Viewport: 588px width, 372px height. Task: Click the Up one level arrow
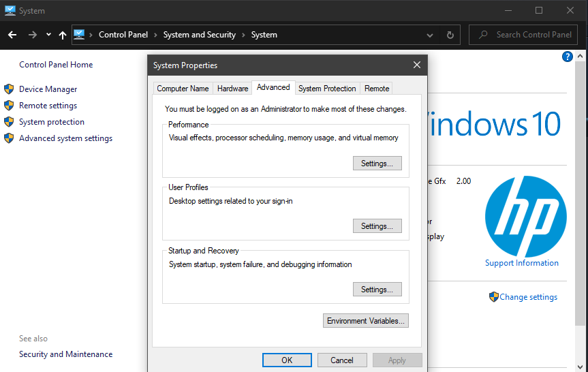coord(63,35)
